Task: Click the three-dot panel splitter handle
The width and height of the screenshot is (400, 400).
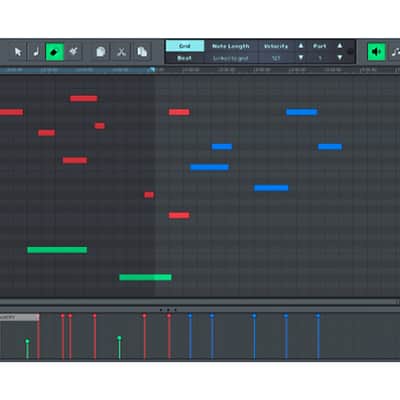Action: [168, 310]
